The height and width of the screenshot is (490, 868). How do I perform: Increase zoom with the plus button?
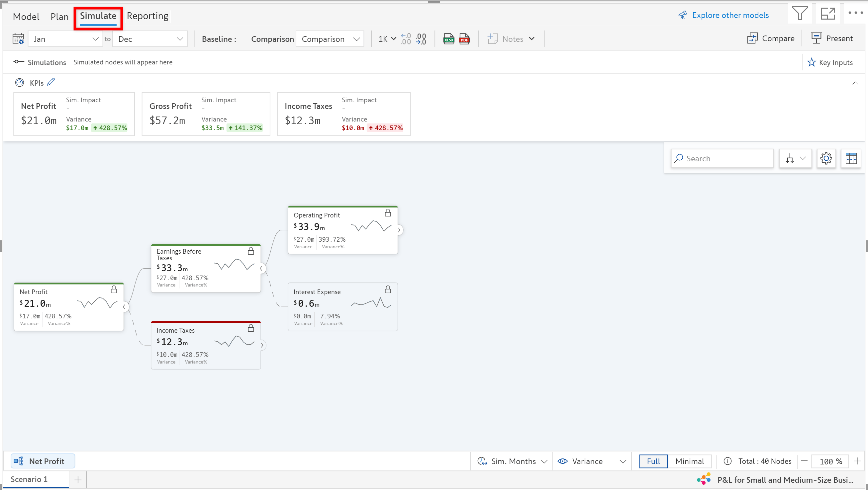(x=857, y=461)
